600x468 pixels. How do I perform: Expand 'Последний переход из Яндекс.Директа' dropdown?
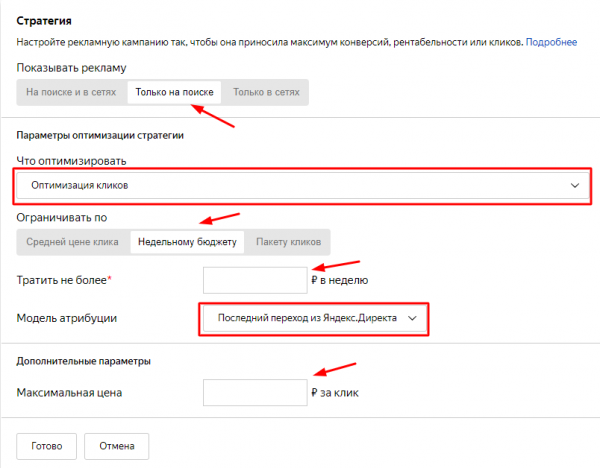tap(300, 319)
